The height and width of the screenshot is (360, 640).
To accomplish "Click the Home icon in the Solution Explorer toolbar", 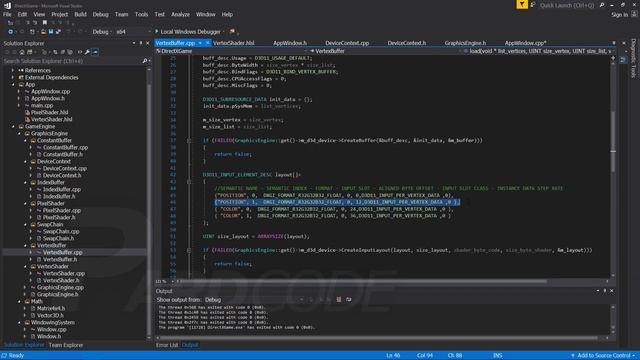I will pos(22,52).
